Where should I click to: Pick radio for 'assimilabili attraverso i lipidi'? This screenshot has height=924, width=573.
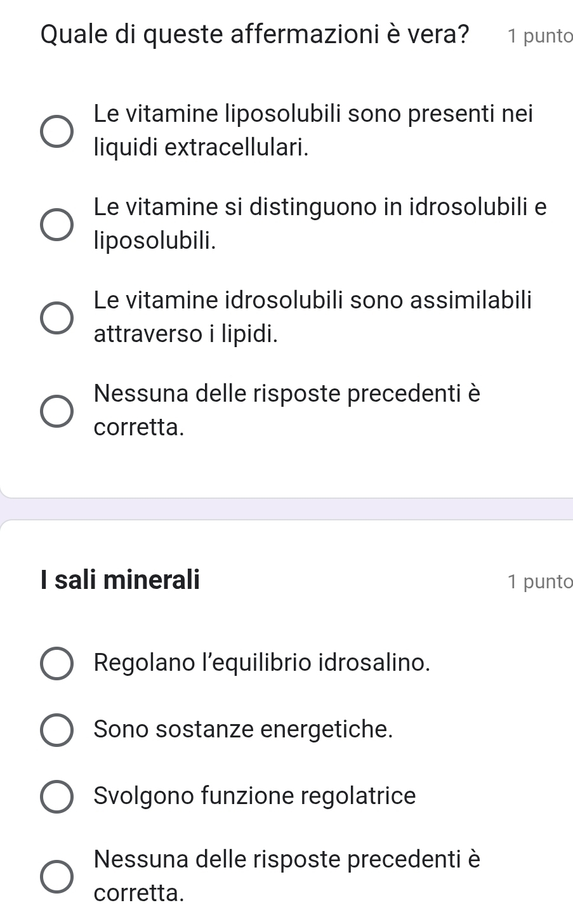pyautogui.click(x=56, y=317)
